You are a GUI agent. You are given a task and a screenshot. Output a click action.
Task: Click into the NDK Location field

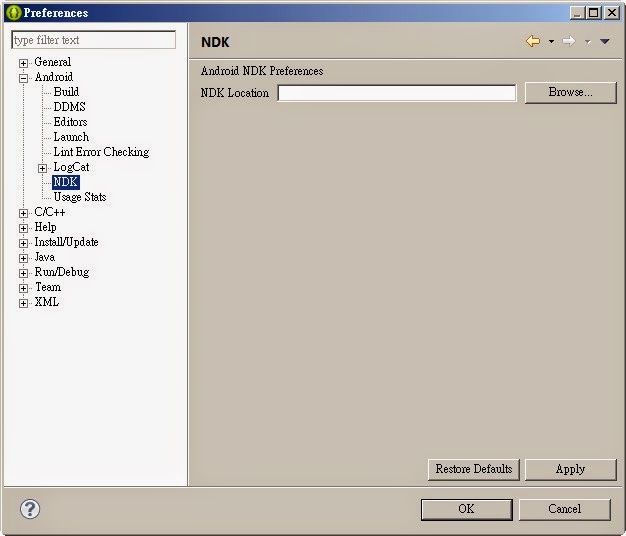397,93
